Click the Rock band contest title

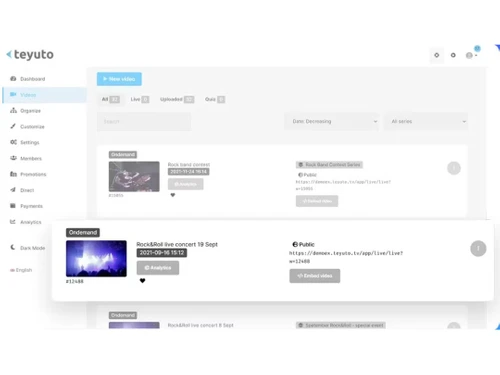click(189, 165)
